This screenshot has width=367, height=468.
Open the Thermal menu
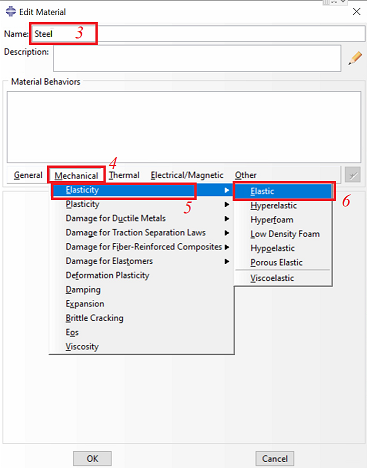[124, 175]
